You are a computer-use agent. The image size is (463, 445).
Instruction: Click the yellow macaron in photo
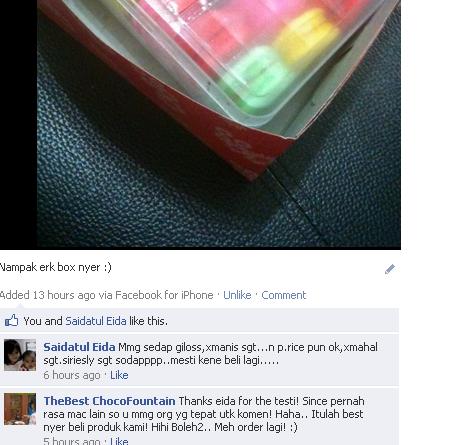[305, 37]
